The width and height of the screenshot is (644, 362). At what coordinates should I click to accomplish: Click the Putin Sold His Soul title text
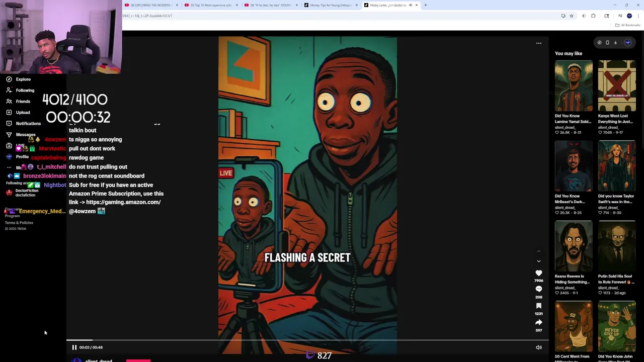tap(616, 279)
